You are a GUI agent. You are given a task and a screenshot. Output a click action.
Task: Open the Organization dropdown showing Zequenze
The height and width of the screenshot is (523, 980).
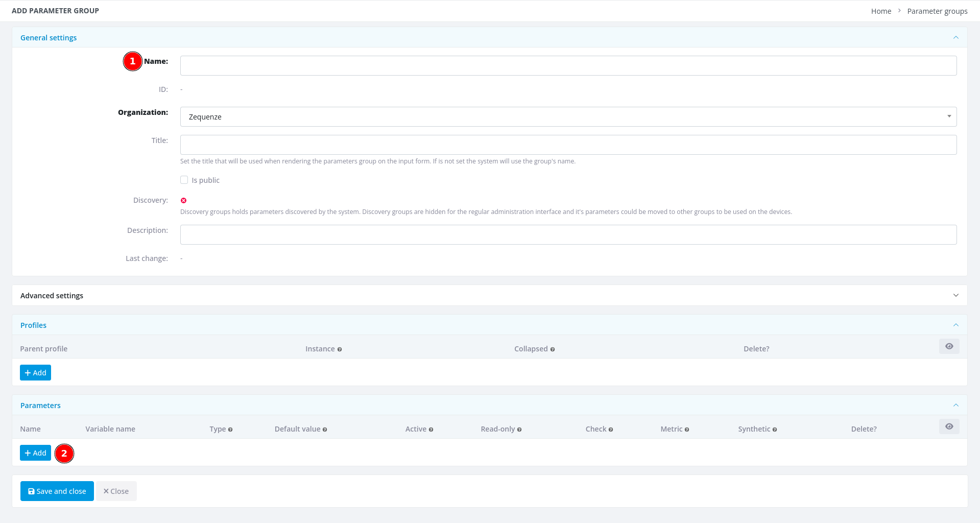(x=568, y=117)
